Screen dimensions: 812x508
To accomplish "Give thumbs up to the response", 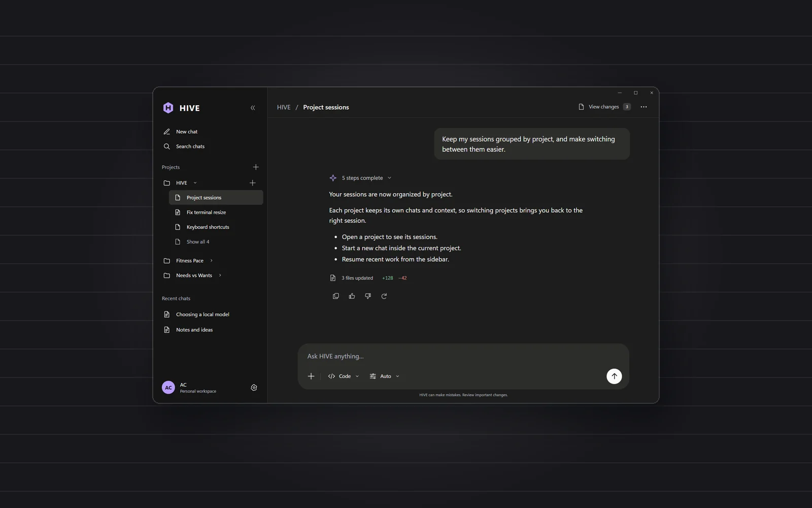I will point(352,296).
